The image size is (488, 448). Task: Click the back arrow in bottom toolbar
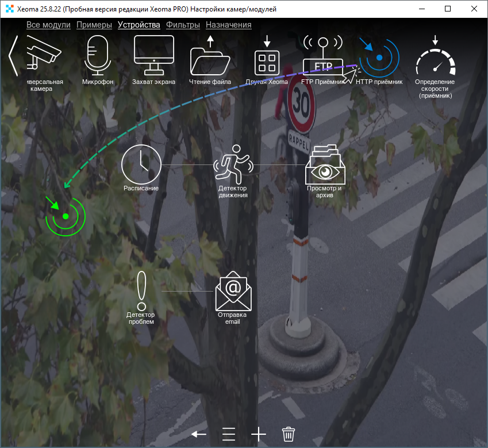(199, 434)
